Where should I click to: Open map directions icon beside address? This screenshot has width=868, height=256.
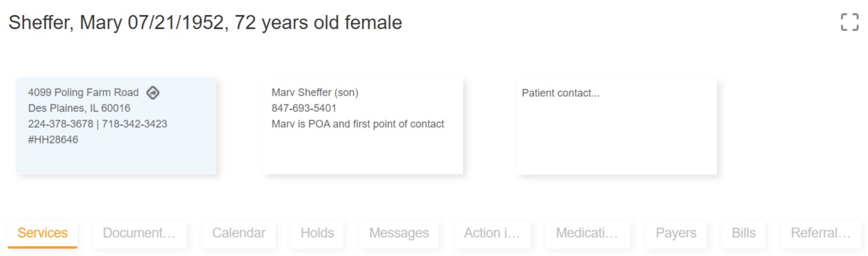click(x=153, y=93)
